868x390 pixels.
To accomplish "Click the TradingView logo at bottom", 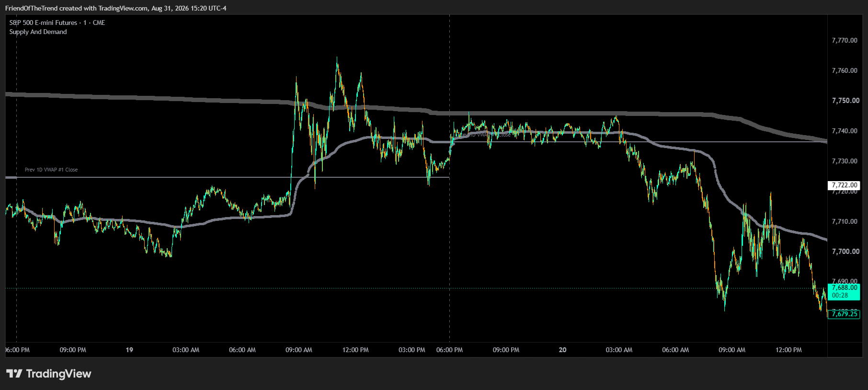I will coord(48,374).
